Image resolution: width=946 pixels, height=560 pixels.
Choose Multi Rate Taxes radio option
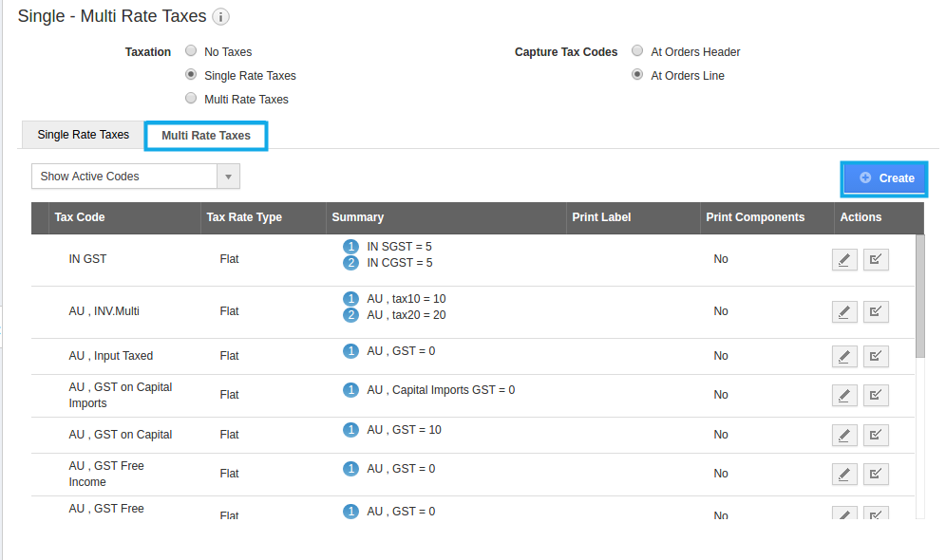click(x=191, y=99)
